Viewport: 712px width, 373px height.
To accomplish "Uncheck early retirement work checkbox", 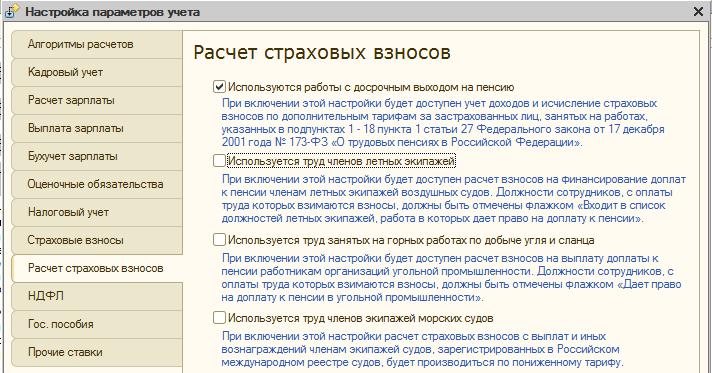I will (x=219, y=86).
